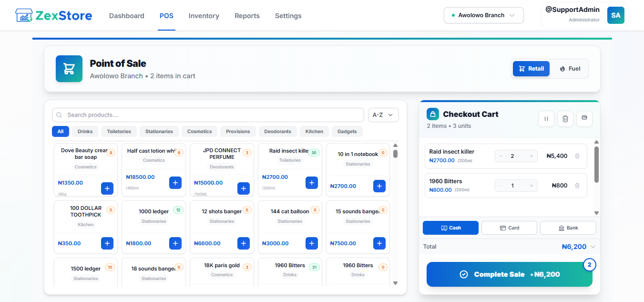Add JPD CONNECT PERFUME to cart
Screen dimensions: 644x302
coord(244,188)
